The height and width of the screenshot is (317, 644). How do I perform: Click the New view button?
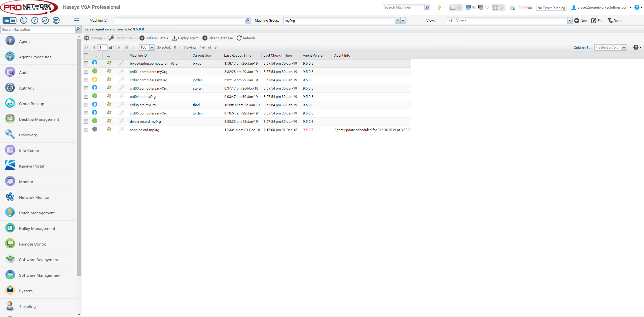pyautogui.click(x=581, y=21)
